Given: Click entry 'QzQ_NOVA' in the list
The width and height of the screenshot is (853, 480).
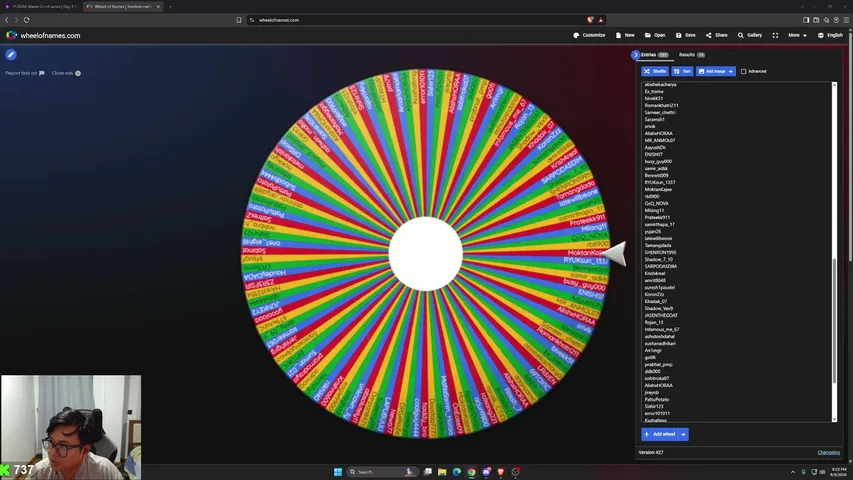Looking at the screenshot, I should click(x=657, y=204).
